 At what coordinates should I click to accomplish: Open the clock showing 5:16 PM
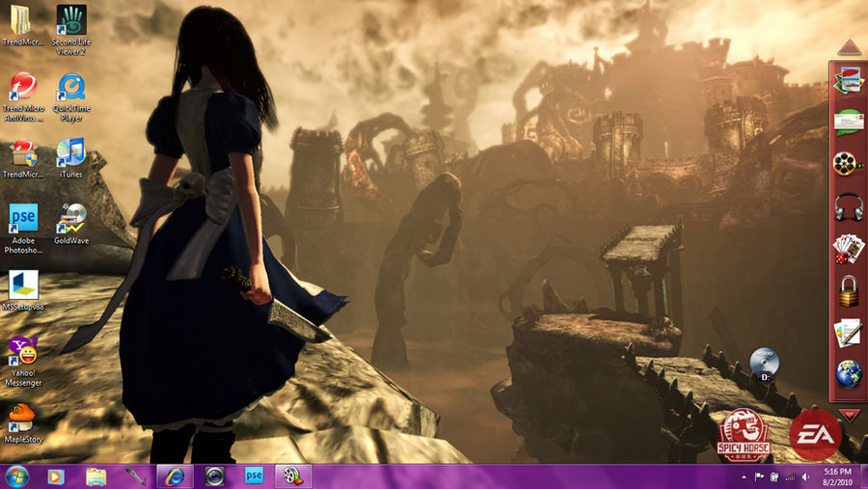(837, 476)
